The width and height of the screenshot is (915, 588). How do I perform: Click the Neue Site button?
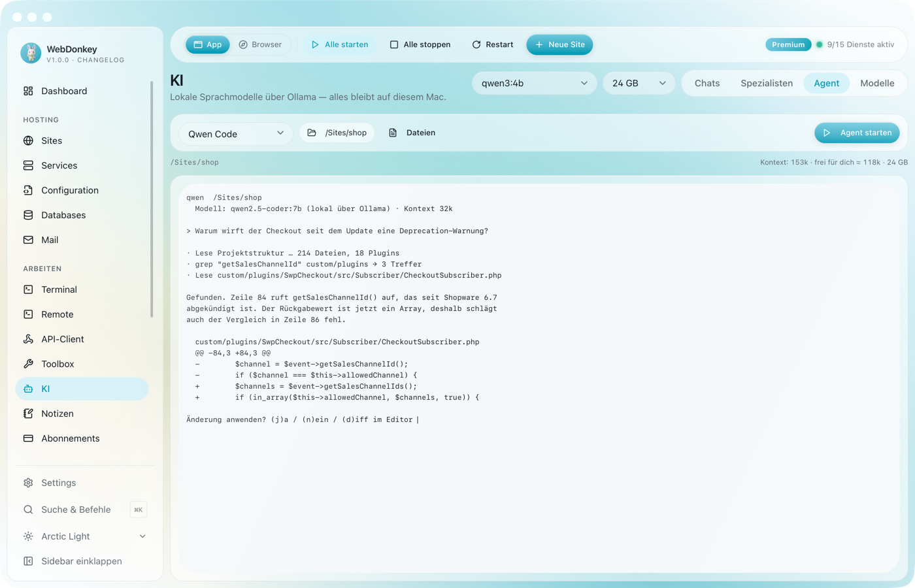[559, 44]
